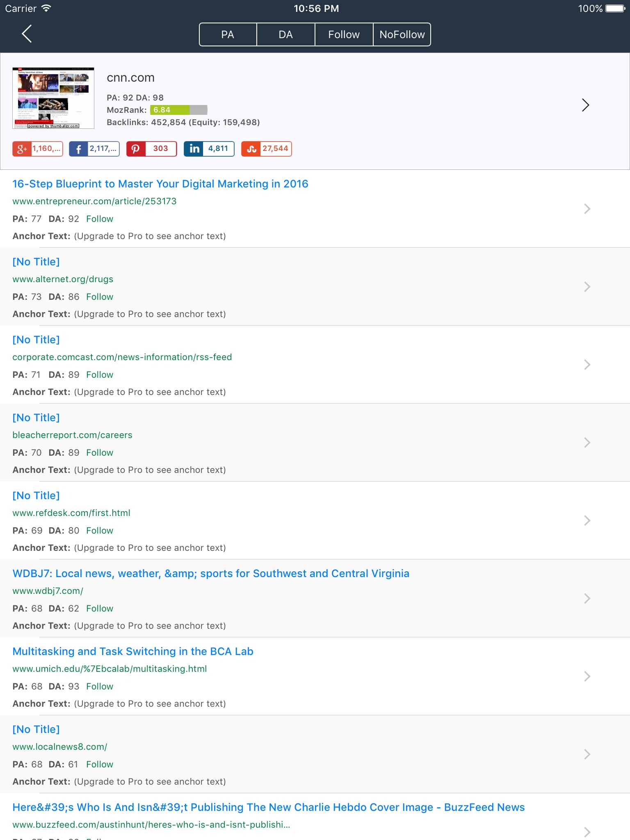Tap 'PA: 69 DA: 80' on refdesk row
The width and height of the screenshot is (630, 840).
coord(46,531)
